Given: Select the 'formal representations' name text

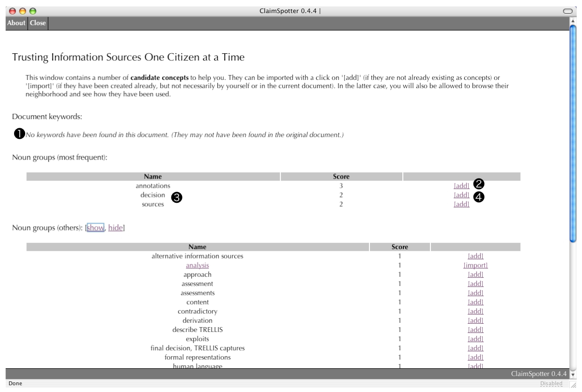Looking at the screenshot, I should pyautogui.click(x=197, y=358).
